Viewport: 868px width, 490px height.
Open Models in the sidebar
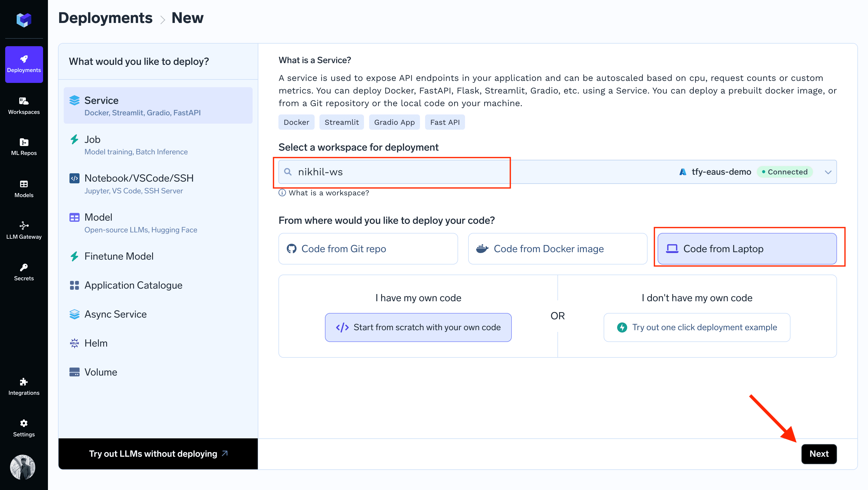pyautogui.click(x=24, y=189)
